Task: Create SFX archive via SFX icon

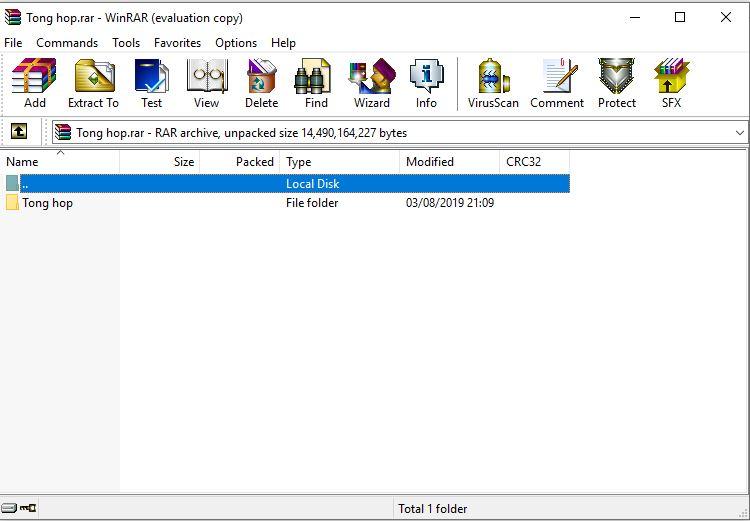Action: (x=672, y=83)
